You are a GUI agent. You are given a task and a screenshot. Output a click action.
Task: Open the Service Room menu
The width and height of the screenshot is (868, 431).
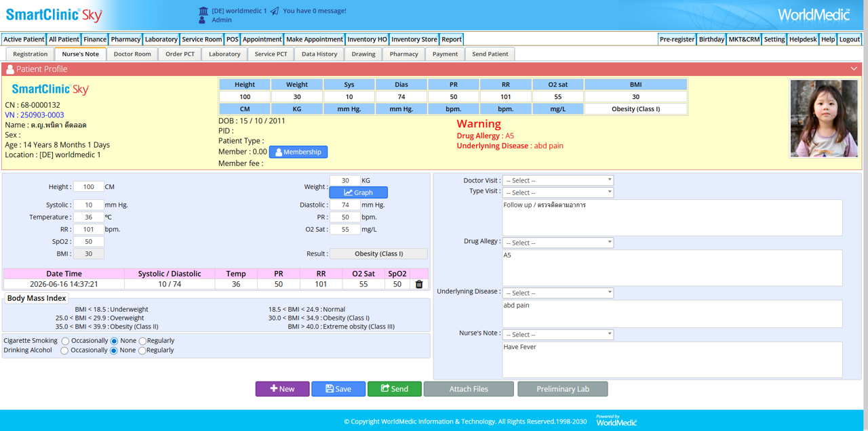202,39
